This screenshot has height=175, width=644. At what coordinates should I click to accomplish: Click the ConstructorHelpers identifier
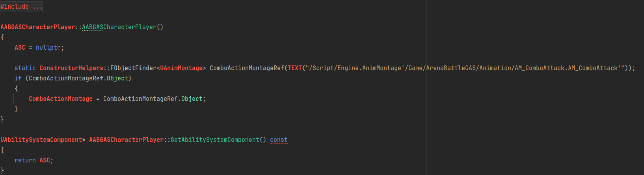click(x=71, y=68)
